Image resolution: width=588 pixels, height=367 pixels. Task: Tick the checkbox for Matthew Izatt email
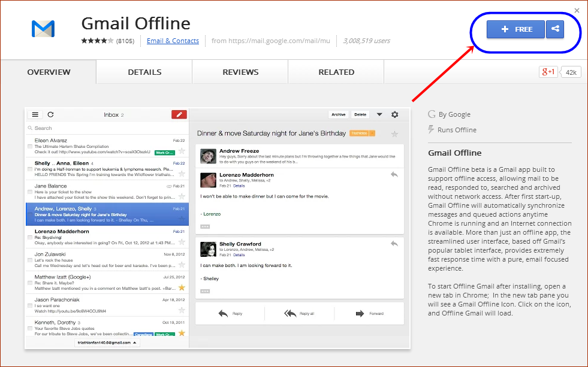30,283
